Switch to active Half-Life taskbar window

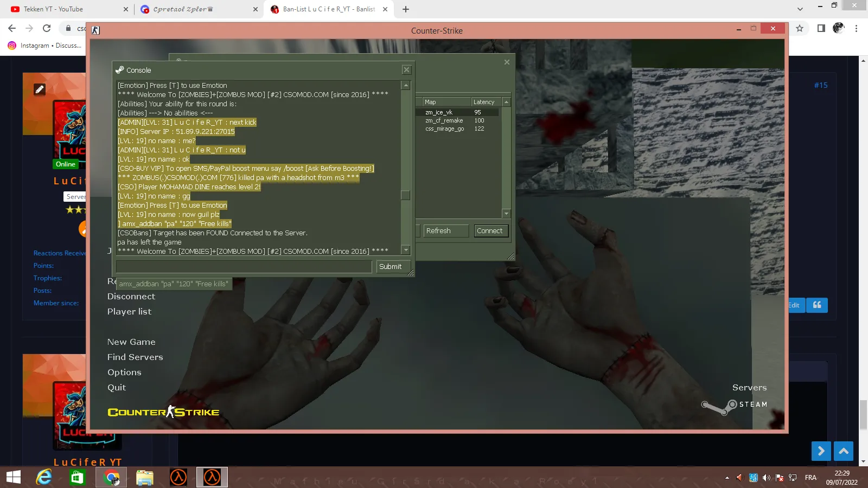click(x=212, y=477)
